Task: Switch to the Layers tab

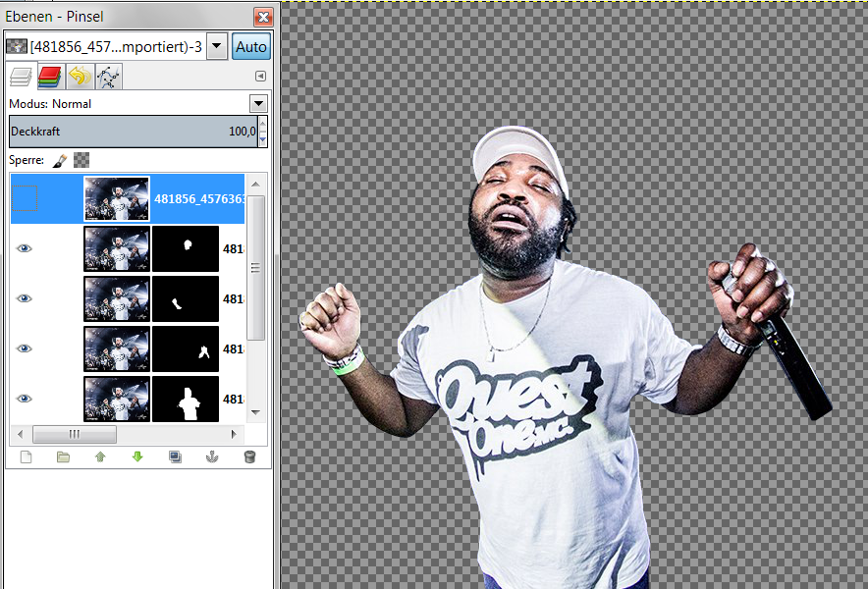Action: coord(21,77)
